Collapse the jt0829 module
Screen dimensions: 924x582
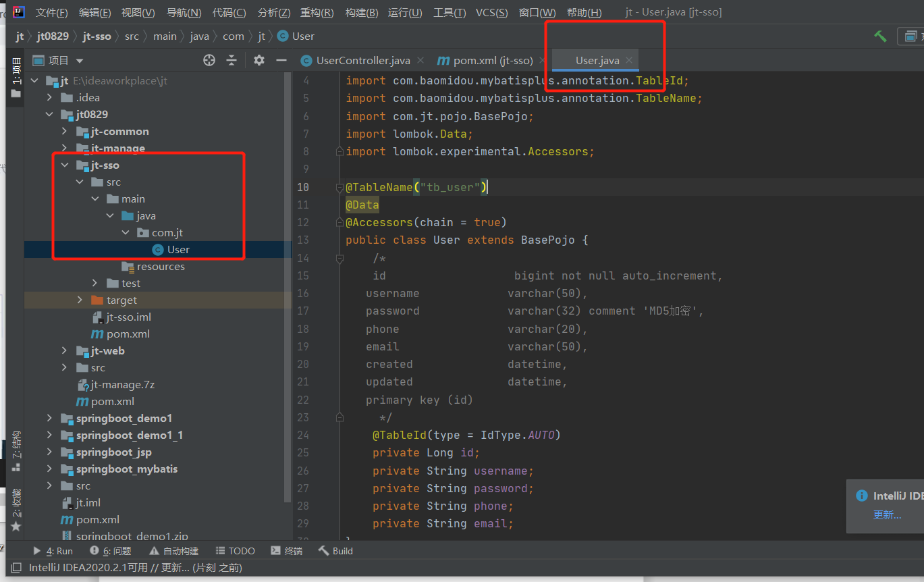49,115
